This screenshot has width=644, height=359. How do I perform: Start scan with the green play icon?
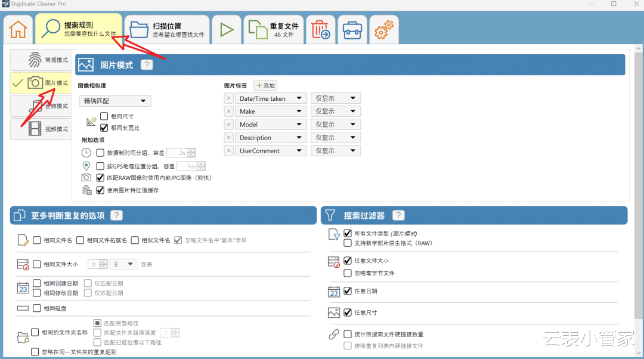[227, 30]
